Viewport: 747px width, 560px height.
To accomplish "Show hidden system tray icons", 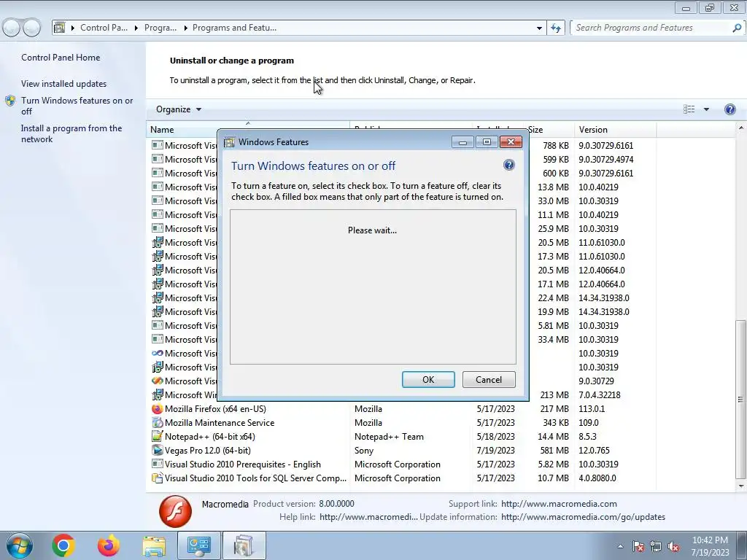I will 620,546.
